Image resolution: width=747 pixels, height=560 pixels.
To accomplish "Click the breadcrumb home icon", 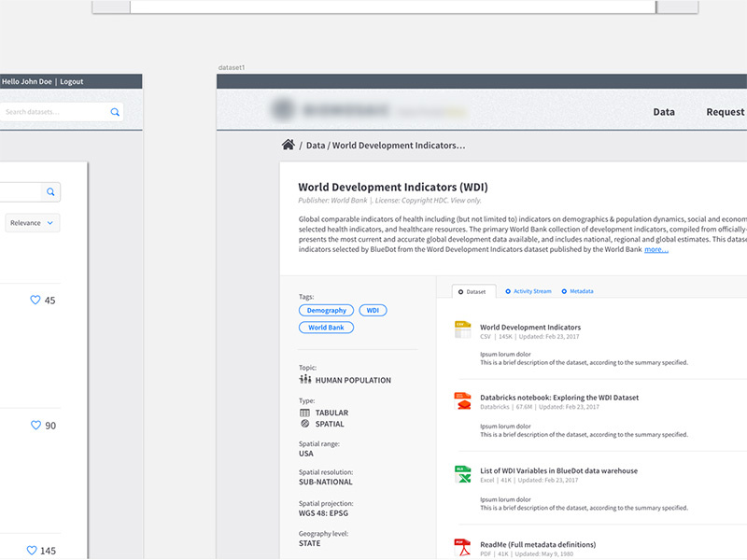I will [289, 145].
